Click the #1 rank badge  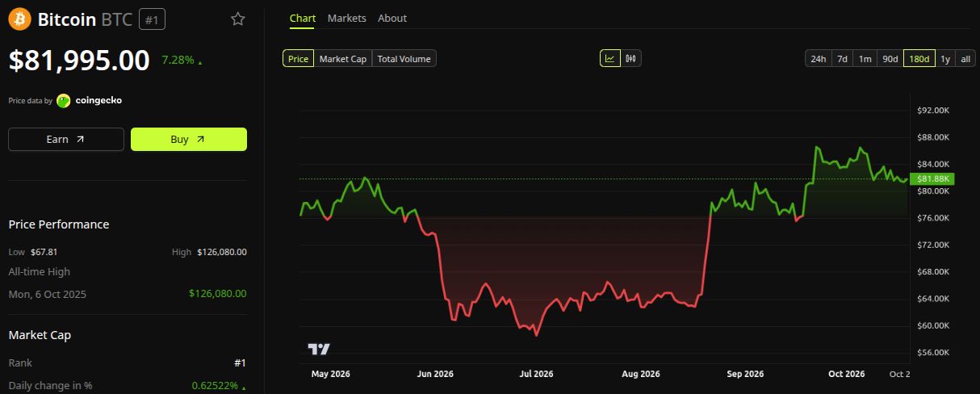[153, 19]
